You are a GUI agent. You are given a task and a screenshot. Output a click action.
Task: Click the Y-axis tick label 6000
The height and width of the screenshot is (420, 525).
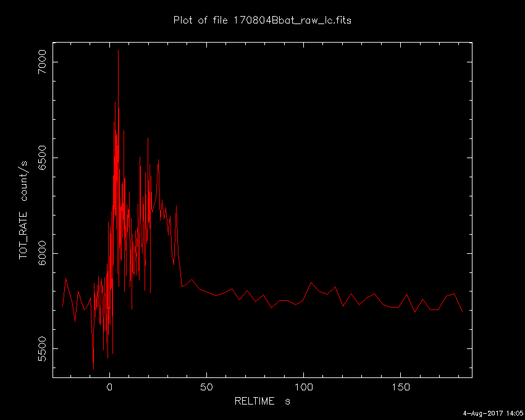tap(42, 253)
